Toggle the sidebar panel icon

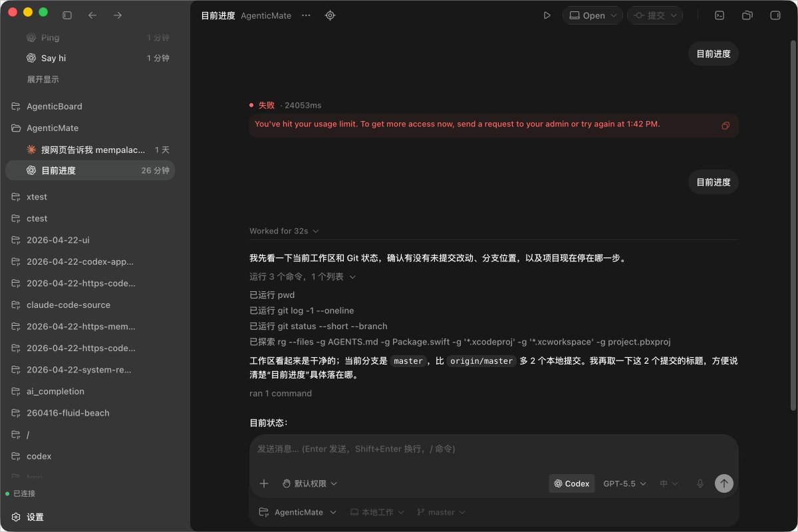(67, 15)
